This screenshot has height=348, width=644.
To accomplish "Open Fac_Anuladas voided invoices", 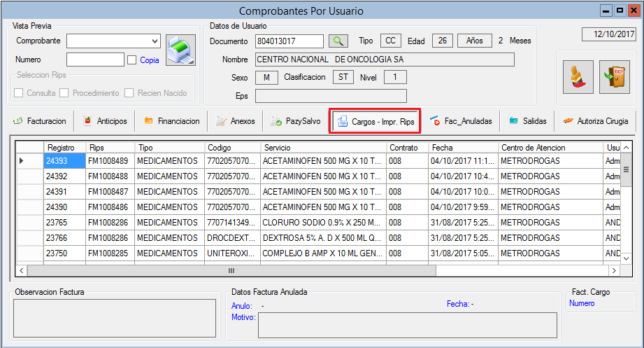I will 461,121.
